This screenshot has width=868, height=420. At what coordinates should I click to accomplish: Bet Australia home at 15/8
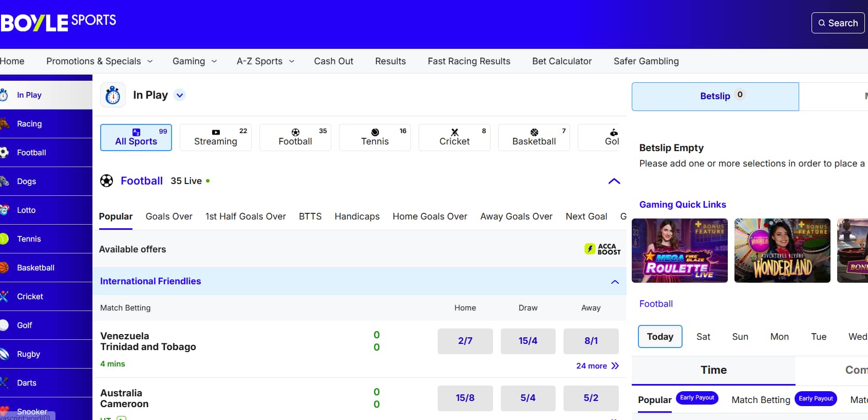point(465,398)
